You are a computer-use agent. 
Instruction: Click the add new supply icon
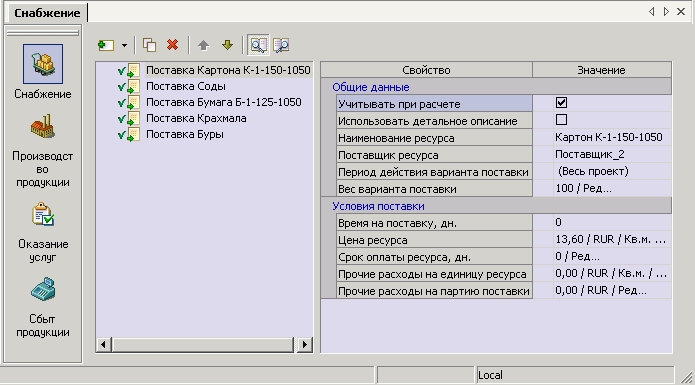106,45
